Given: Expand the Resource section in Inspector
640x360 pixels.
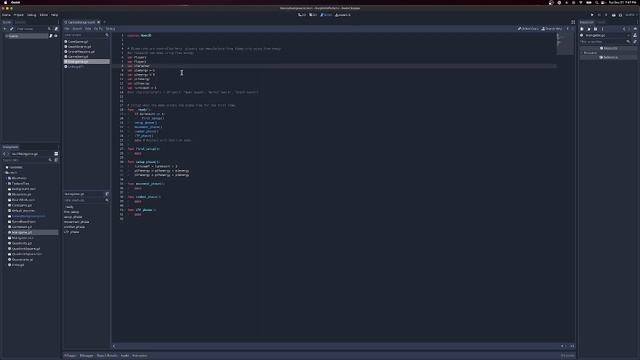Looking at the screenshot, I should (609, 53).
